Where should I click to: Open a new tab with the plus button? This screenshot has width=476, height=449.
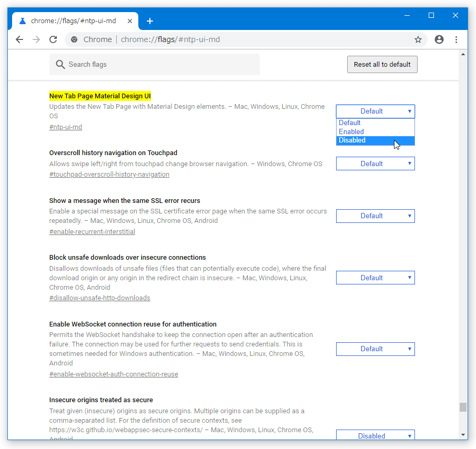(x=150, y=21)
